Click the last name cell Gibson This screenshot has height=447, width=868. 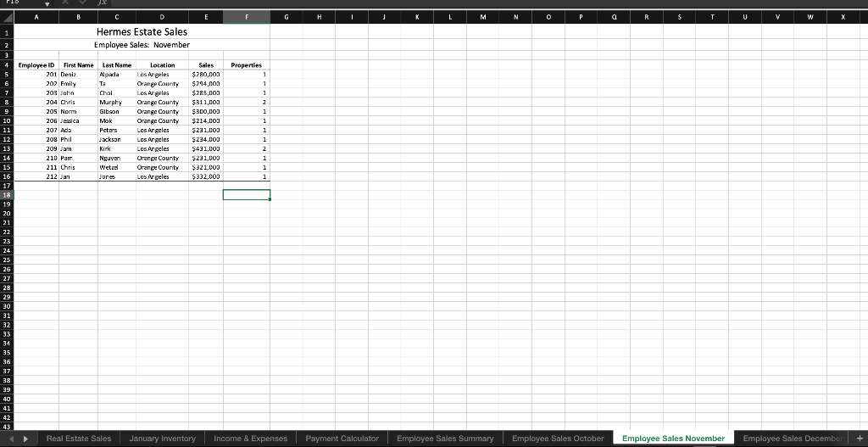(117, 111)
